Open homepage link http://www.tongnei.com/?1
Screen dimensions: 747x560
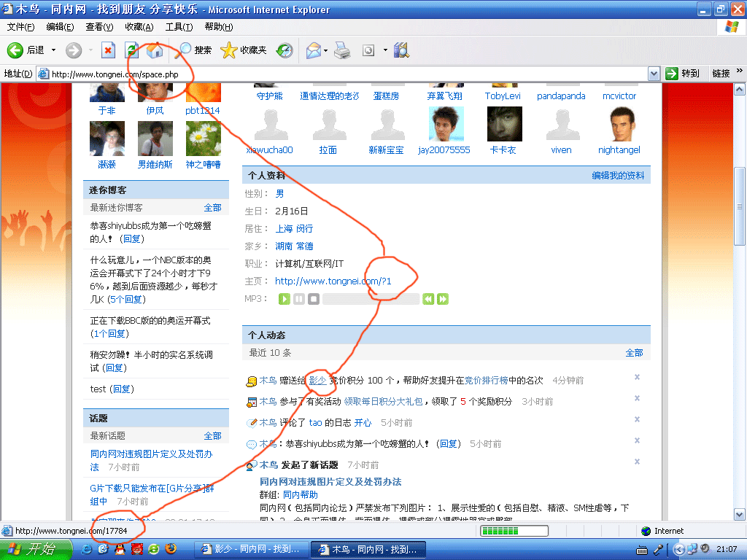click(x=333, y=281)
